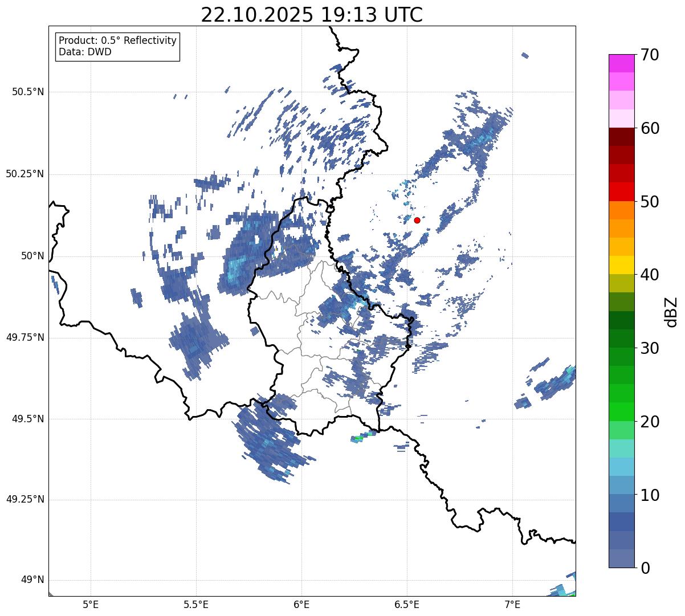Click the 49°N latitude label
685x616 pixels.
[31, 580]
